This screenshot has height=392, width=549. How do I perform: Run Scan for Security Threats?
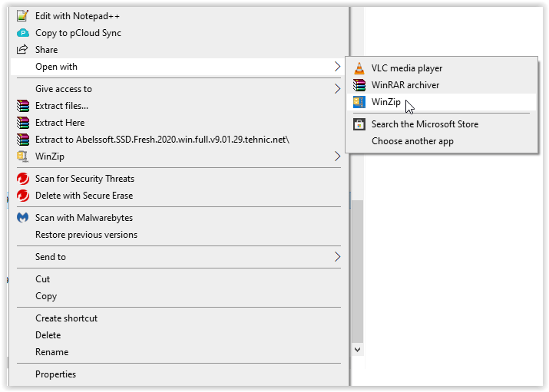click(177, 179)
